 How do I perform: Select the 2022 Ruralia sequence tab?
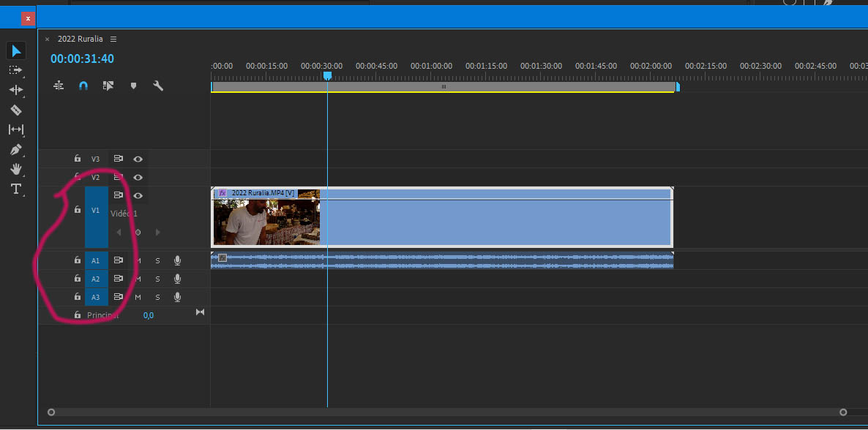pyautogui.click(x=80, y=39)
